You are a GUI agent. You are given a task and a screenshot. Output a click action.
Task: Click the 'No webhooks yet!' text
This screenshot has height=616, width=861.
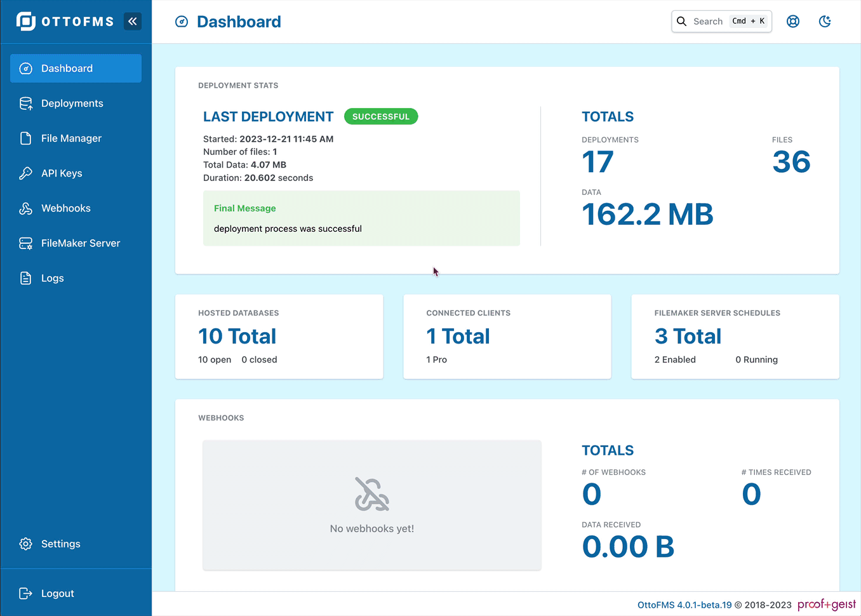[x=372, y=529]
